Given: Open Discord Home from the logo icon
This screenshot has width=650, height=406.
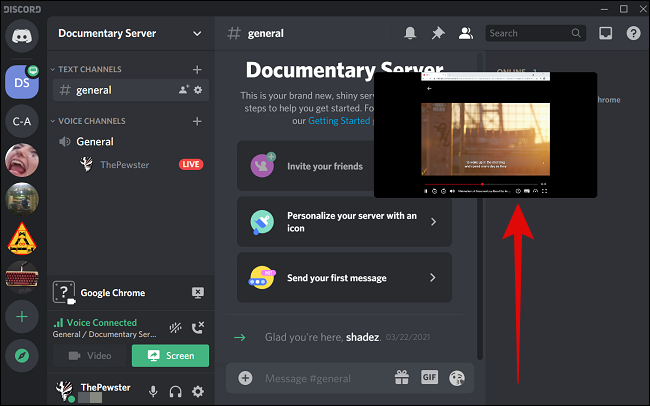Looking at the screenshot, I should point(21,35).
